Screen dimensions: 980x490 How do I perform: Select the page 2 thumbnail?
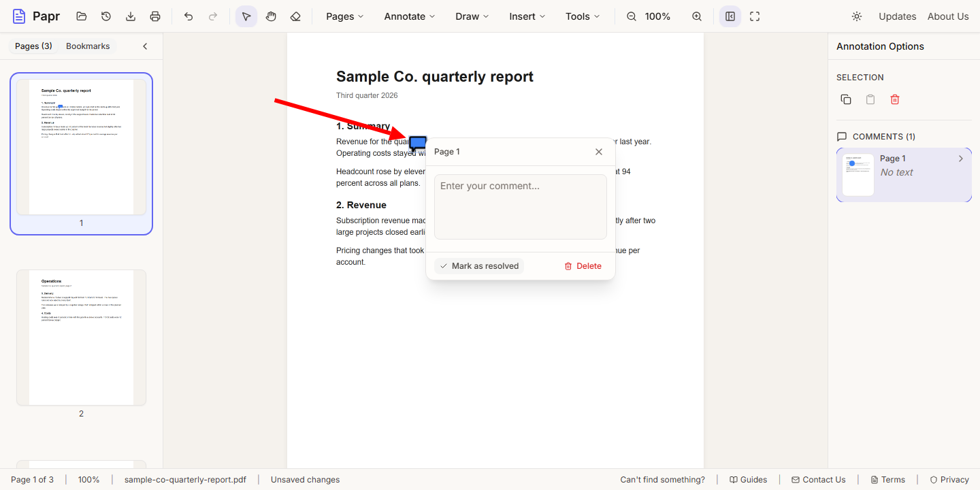(x=81, y=338)
